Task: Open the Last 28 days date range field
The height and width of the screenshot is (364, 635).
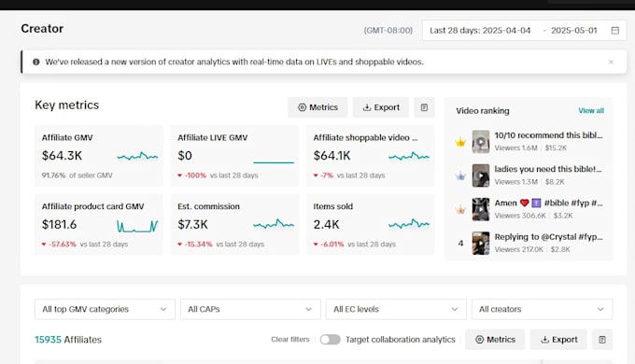Action: (525, 31)
